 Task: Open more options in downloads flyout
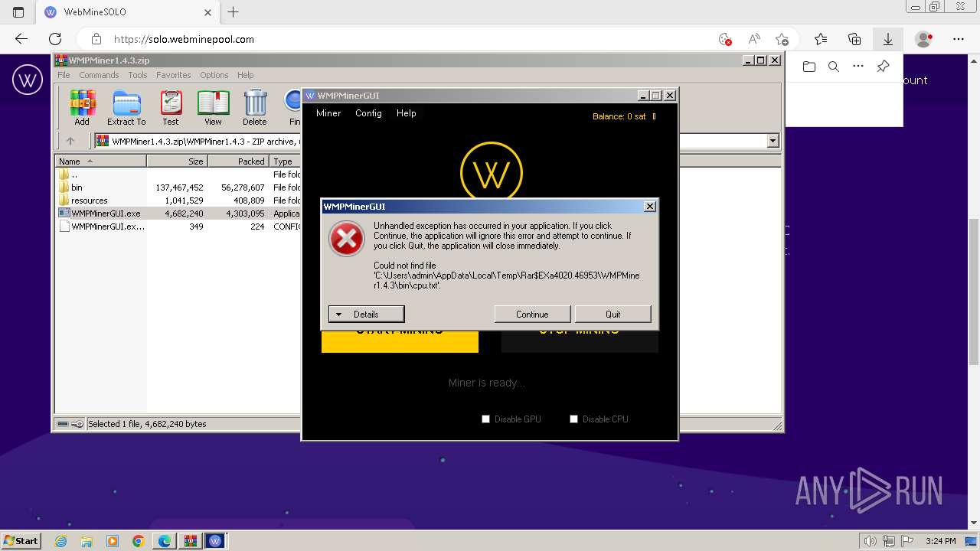click(858, 67)
